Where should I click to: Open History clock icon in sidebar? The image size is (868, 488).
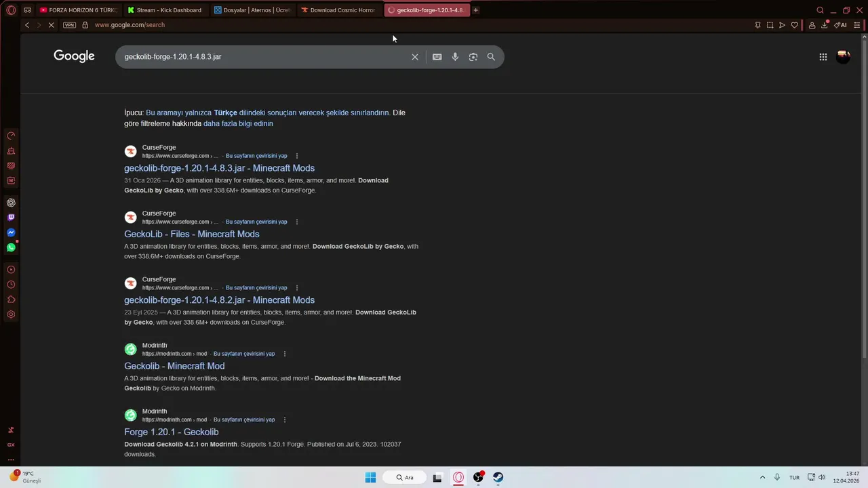point(11,285)
